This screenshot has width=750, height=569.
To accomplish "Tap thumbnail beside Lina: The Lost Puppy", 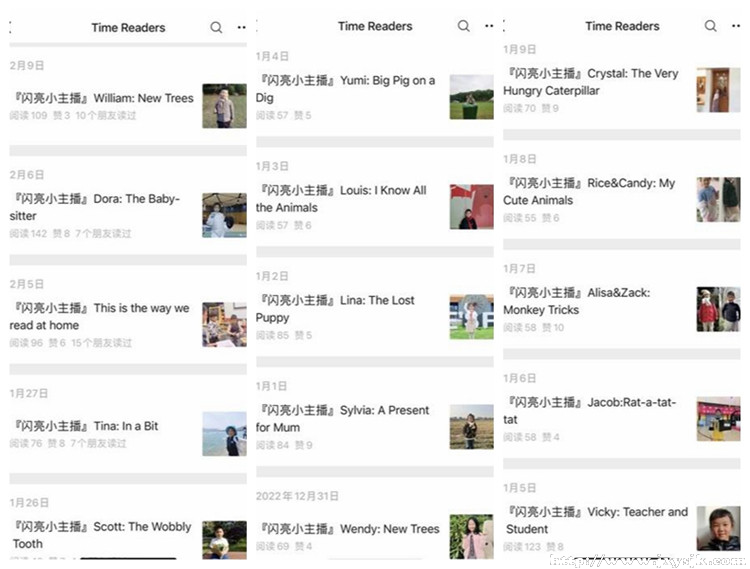I will 472,317.
